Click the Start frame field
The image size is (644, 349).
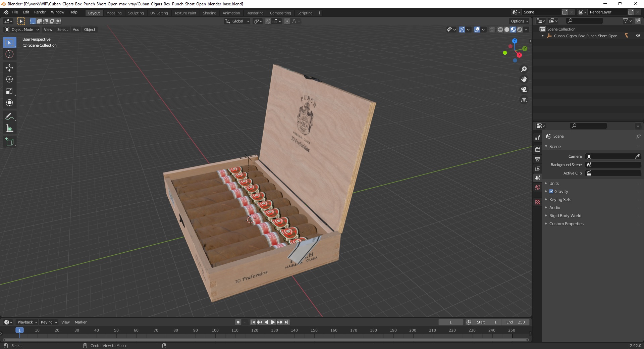click(x=486, y=322)
